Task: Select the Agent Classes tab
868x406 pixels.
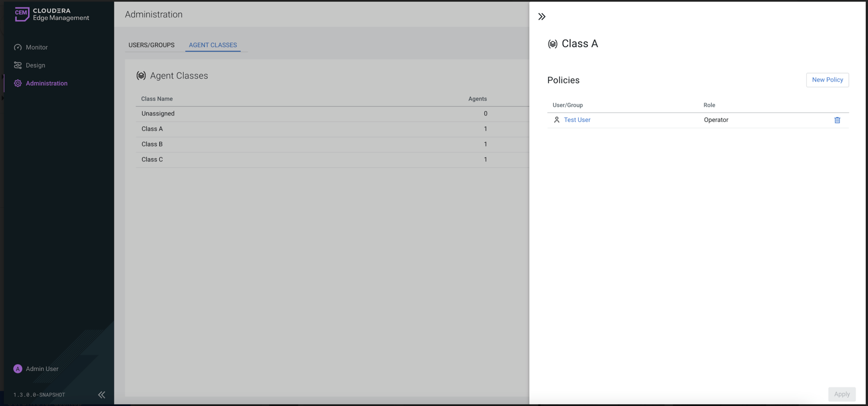Action: click(212, 45)
